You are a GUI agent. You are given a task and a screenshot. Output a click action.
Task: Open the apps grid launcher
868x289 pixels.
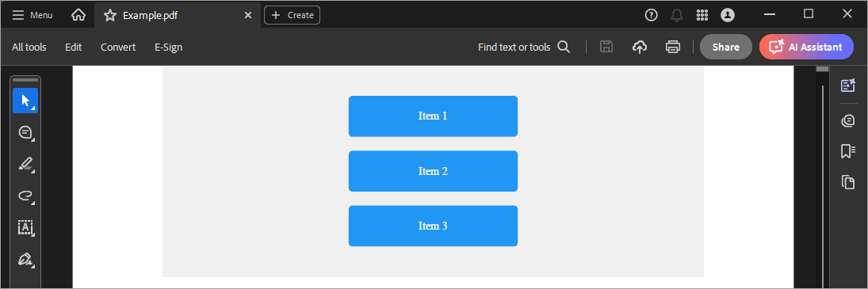(x=702, y=15)
